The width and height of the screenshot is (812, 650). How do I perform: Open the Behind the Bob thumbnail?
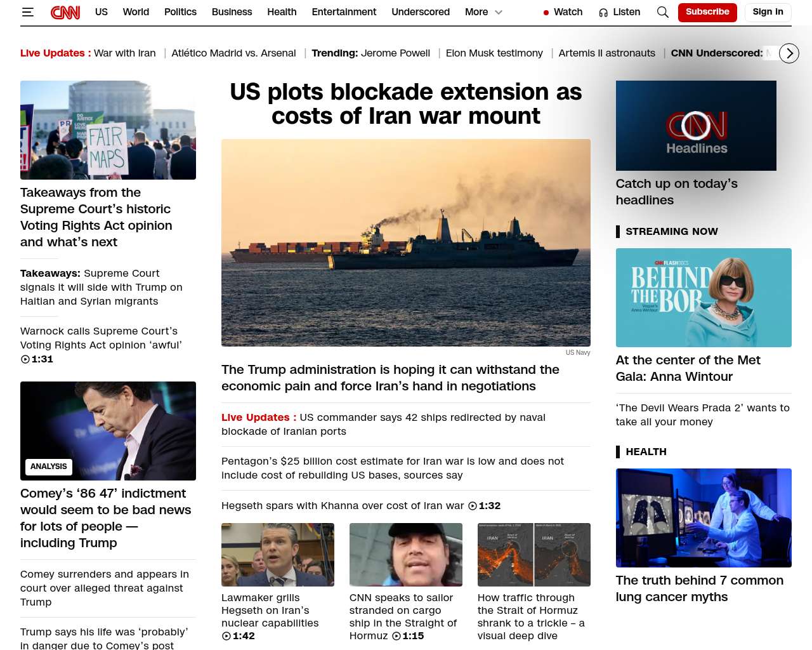tap(704, 298)
